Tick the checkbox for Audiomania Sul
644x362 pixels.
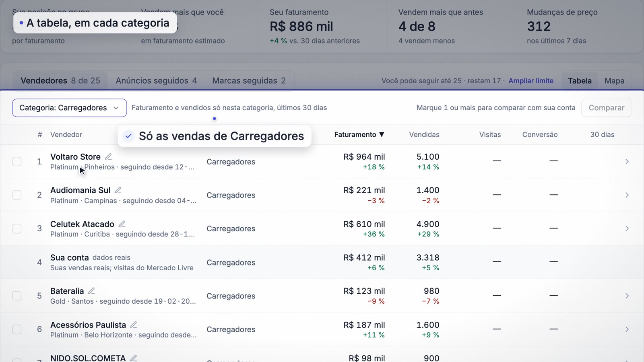(17, 195)
